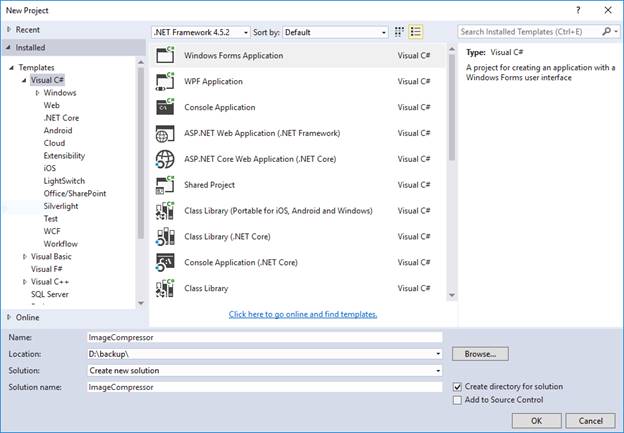Open the dialog Help question mark
This screenshot has width=624, height=433.
pos(578,10)
